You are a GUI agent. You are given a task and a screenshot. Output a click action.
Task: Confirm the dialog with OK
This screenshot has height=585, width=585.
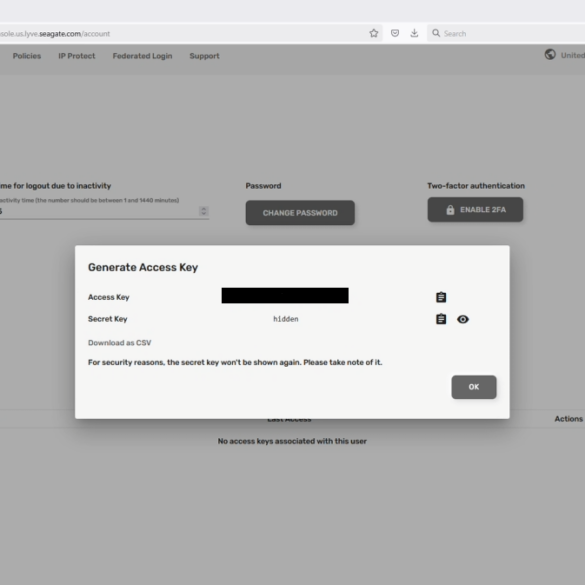coord(474,387)
